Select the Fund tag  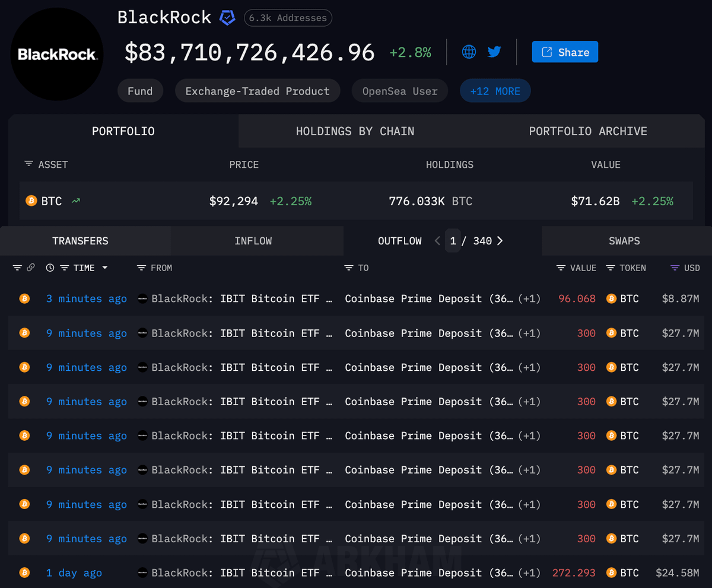tap(140, 91)
